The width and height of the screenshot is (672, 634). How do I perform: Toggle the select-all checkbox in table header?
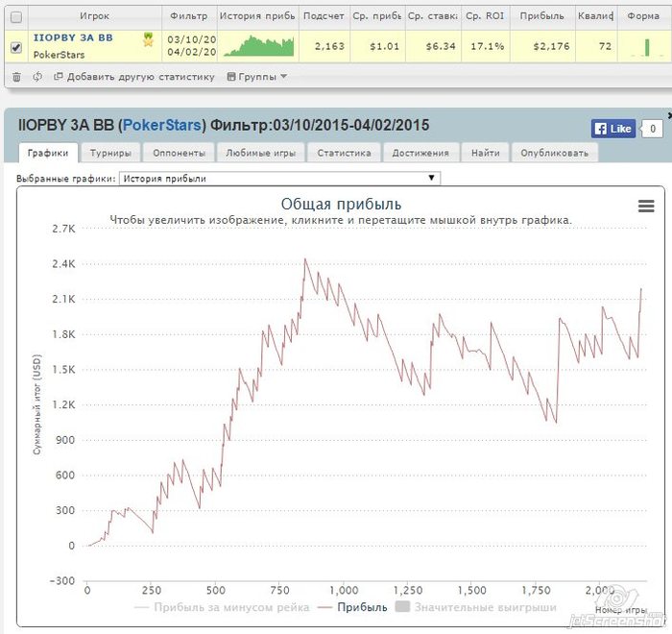[16, 17]
